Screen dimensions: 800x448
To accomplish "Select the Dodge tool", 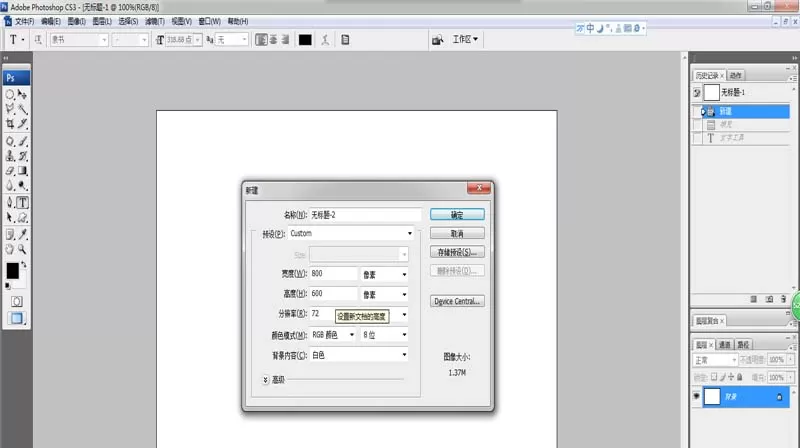I will click(22, 186).
